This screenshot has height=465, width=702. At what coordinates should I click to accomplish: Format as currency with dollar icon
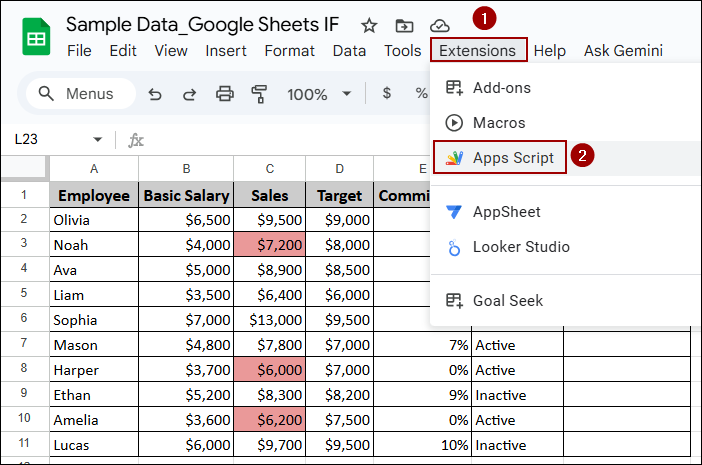tap(386, 94)
